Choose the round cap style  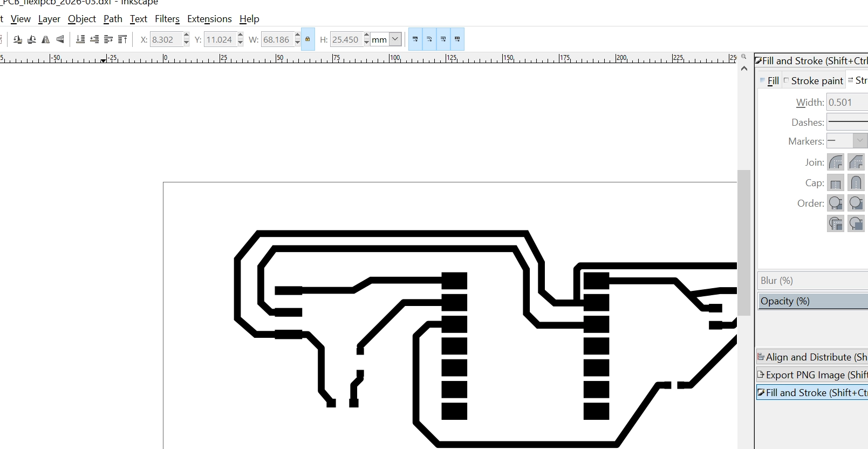[x=856, y=183]
